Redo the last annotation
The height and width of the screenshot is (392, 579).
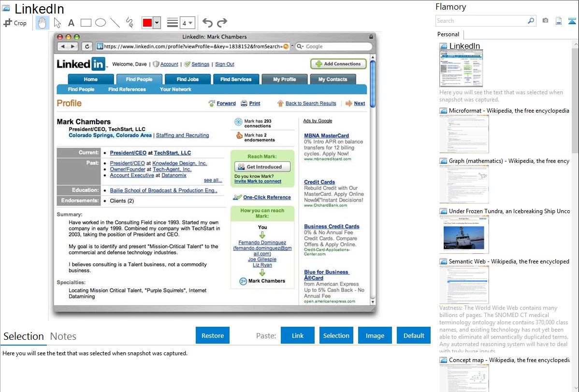pyautogui.click(x=222, y=23)
